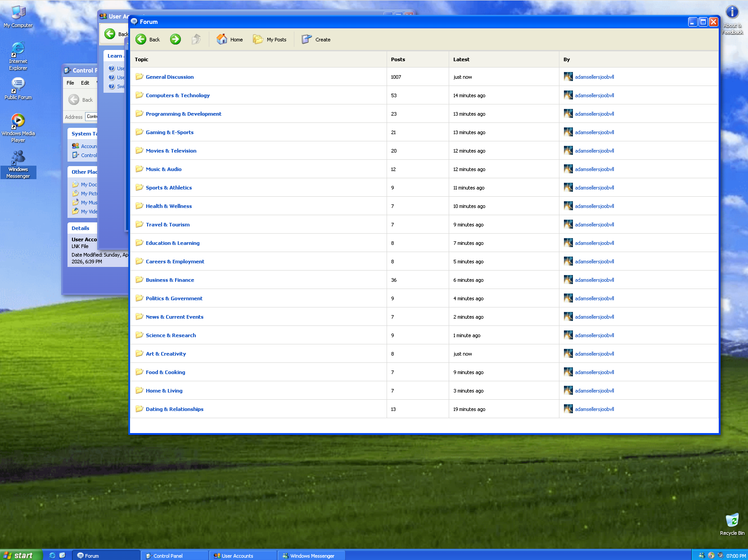748x560 pixels.
Task: Click the Posts column header
Action: click(398, 59)
